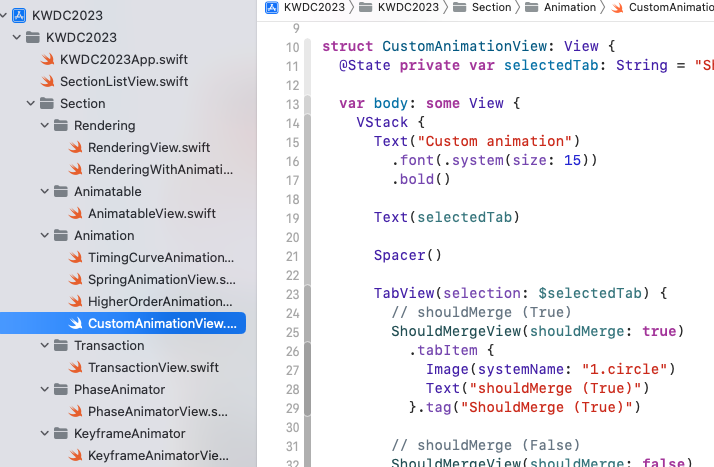This screenshot has height=467, width=714.
Task: Click folder icon of PhaseAnimator group
Action: 61,389
